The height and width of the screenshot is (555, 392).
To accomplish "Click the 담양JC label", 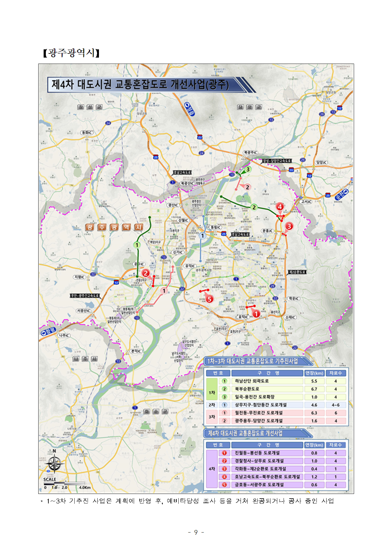I will pyautogui.click(x=322, y=162).
